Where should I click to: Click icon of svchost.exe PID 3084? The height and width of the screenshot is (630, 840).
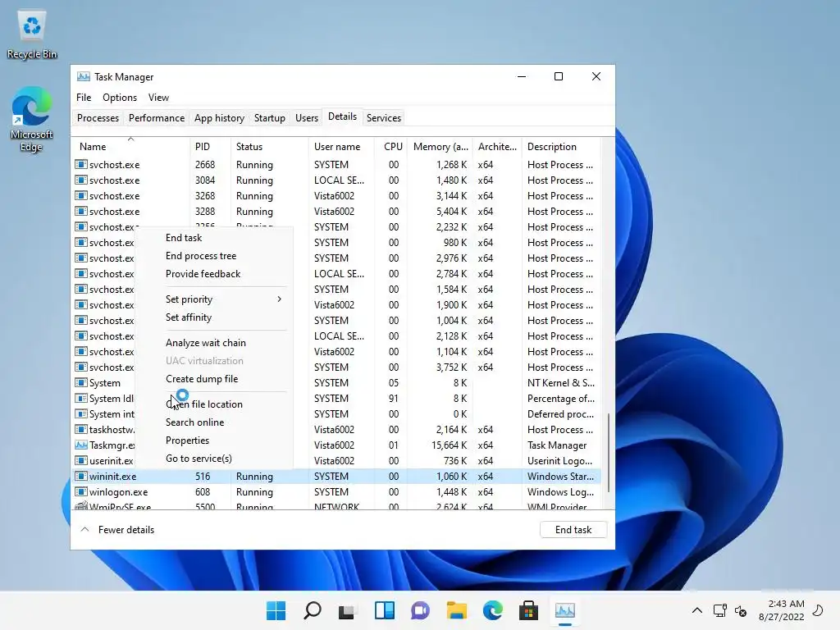tap(81, 180)
